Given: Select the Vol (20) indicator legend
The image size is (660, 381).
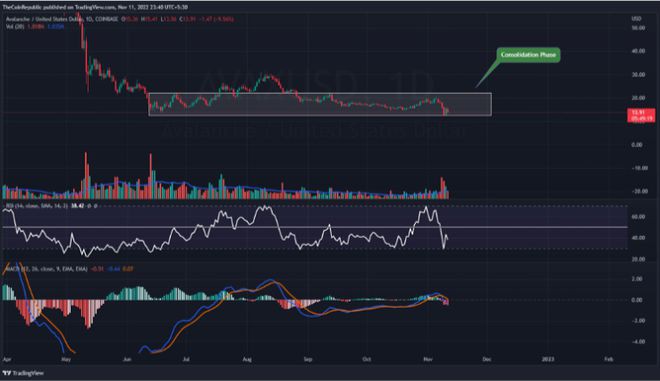Looking at the screenshot, I should click(x=35, y=27).
